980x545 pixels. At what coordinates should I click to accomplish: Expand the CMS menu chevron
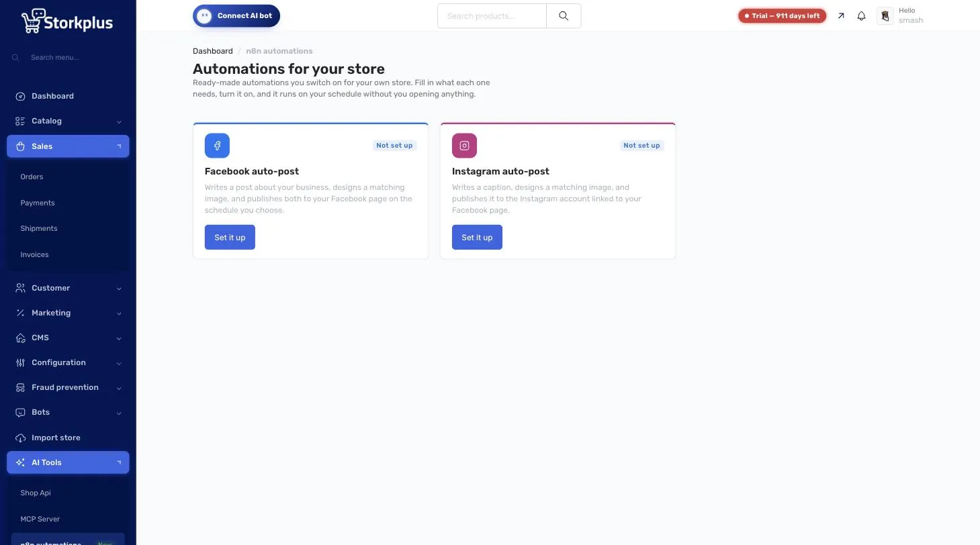coord(119,338)
